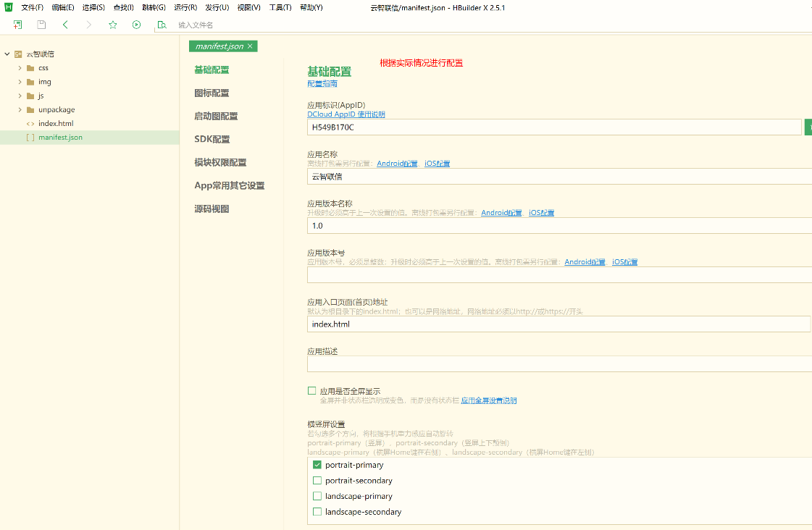The height and width of the screenshot is (530, 812).
Task: Click the Run/play icon in toolbar
Action: [x=135, y=24]
